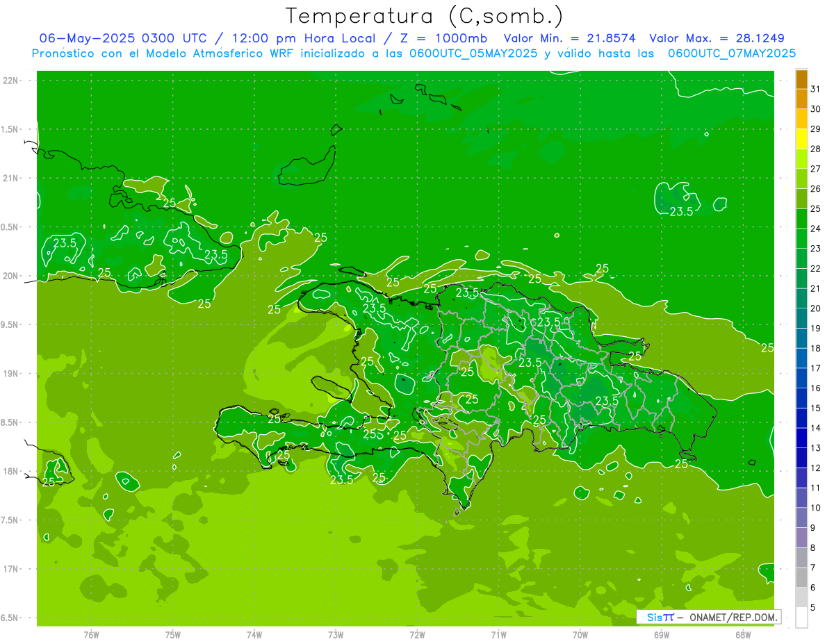Click the 24 label on the color scale
The image size is (834, 644).
(816, 229)
